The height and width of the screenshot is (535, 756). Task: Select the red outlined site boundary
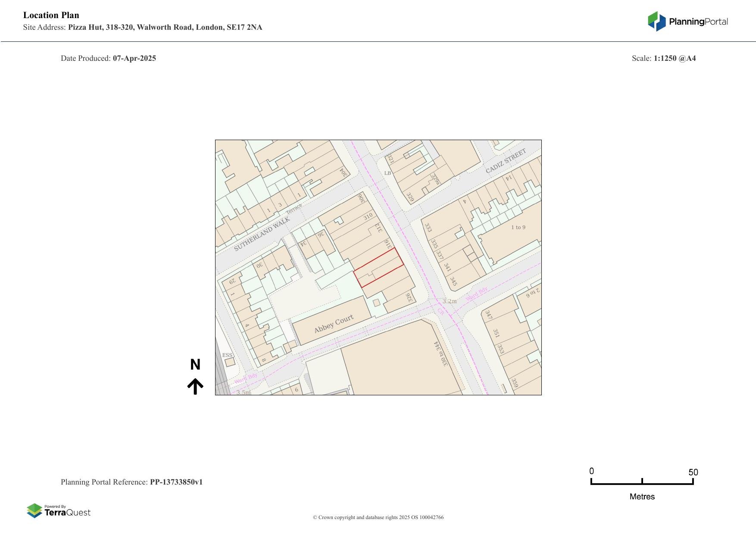tap(378, 267)
